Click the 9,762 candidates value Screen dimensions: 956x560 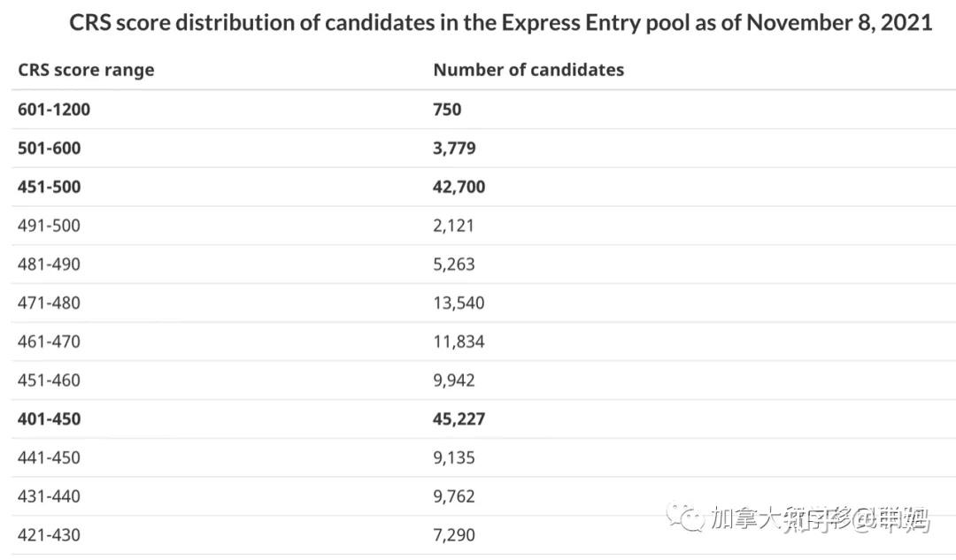453,496
